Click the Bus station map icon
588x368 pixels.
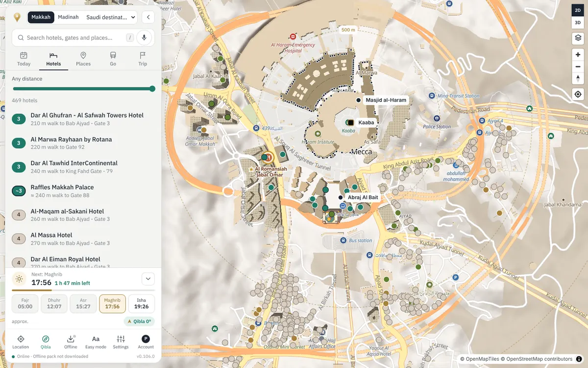click(343, 240)
